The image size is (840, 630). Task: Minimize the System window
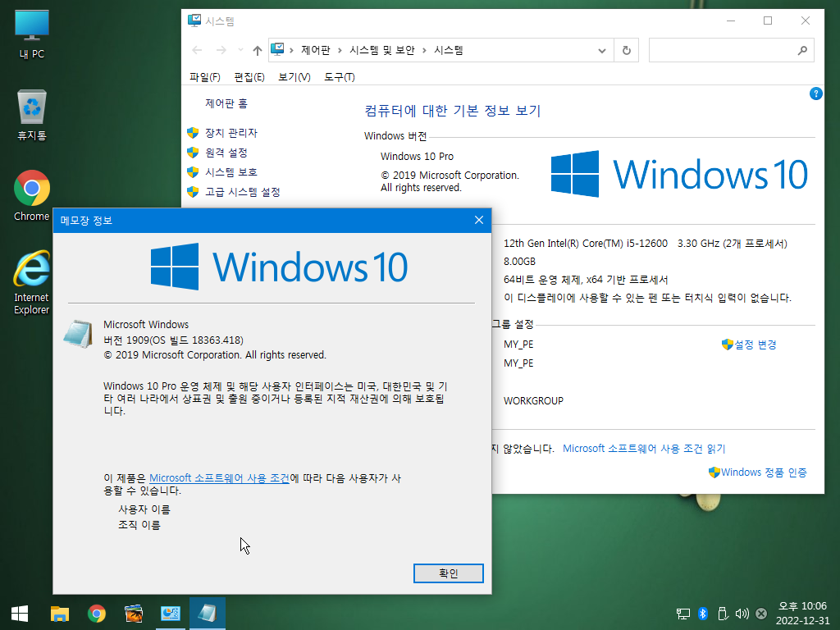(x=731, y=21)
